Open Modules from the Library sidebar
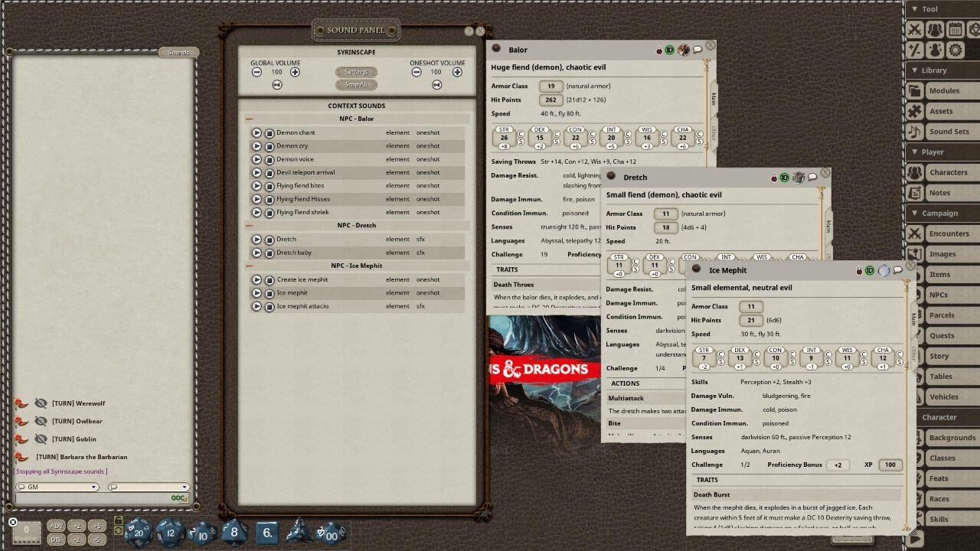 click(x=949, y=90)
